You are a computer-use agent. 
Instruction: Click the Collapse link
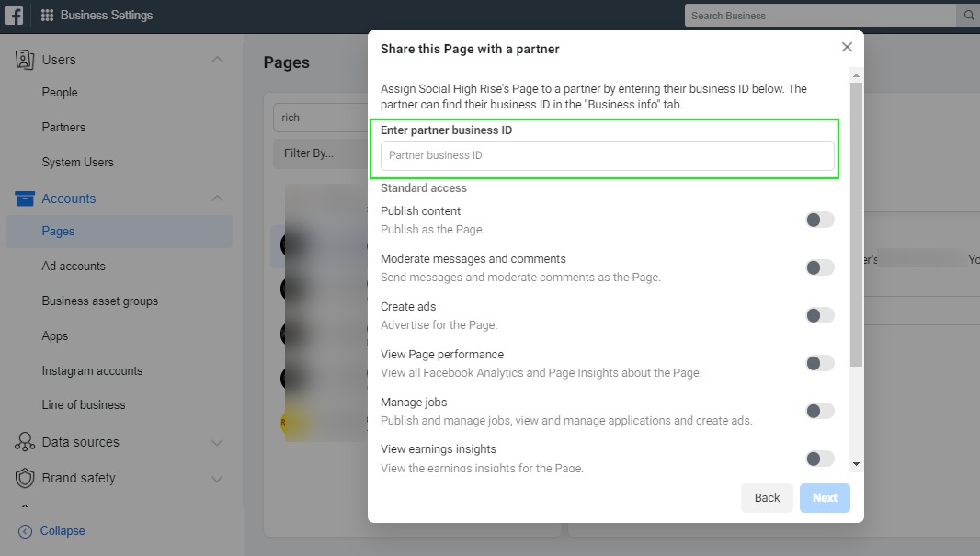coord(63,530)
